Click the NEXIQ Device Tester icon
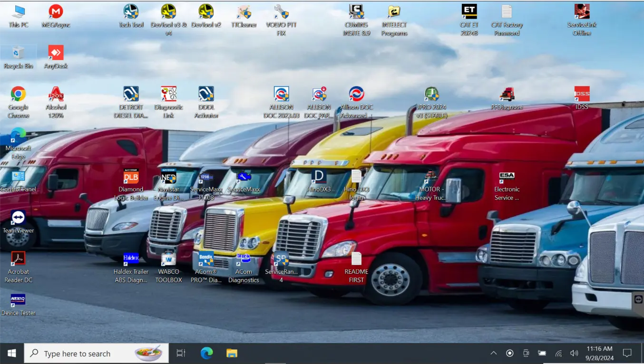 18,300
